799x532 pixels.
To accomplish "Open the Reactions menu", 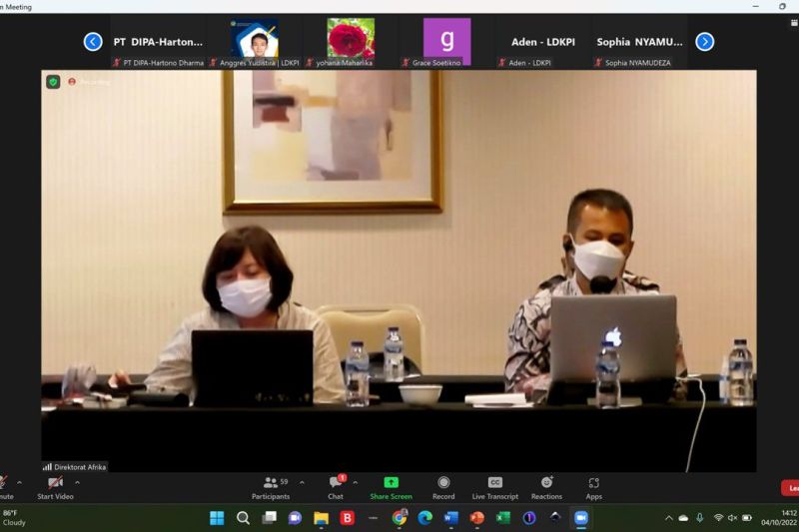I will (546, 488).
